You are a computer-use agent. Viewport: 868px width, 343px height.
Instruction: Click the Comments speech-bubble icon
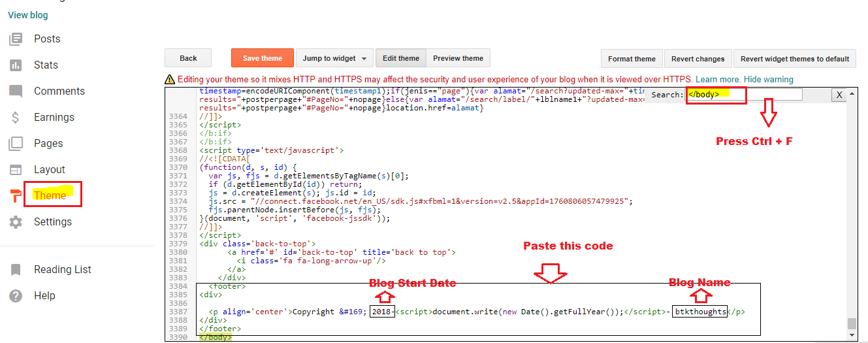(x=16, y=91)
